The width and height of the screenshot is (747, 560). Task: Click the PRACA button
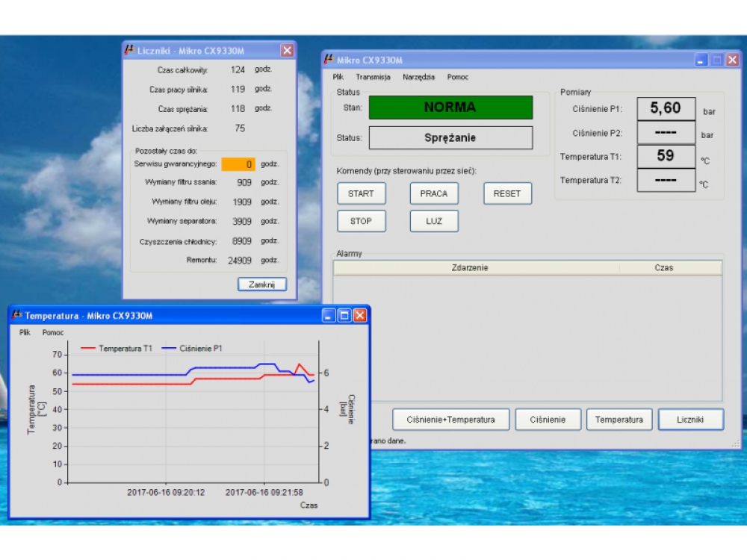[434, 193]
